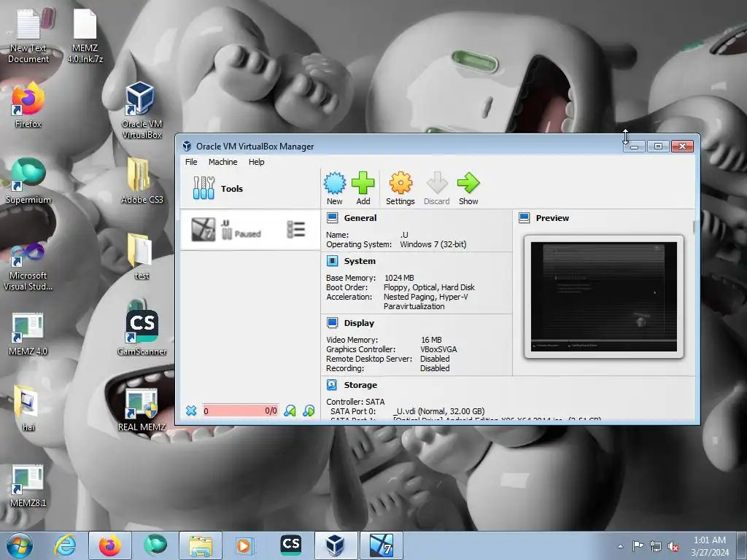
Task: Select the .U paused virtual machine
Action: 249,230
